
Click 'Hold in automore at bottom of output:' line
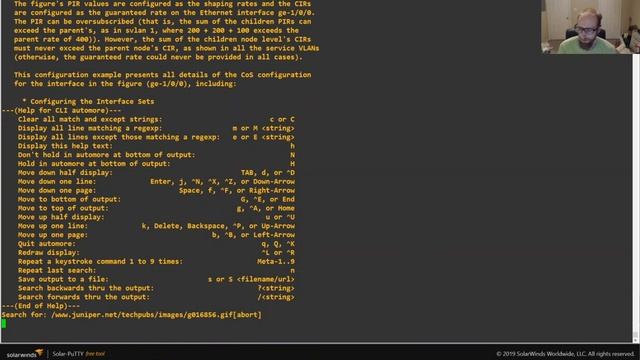click(156, 164)
